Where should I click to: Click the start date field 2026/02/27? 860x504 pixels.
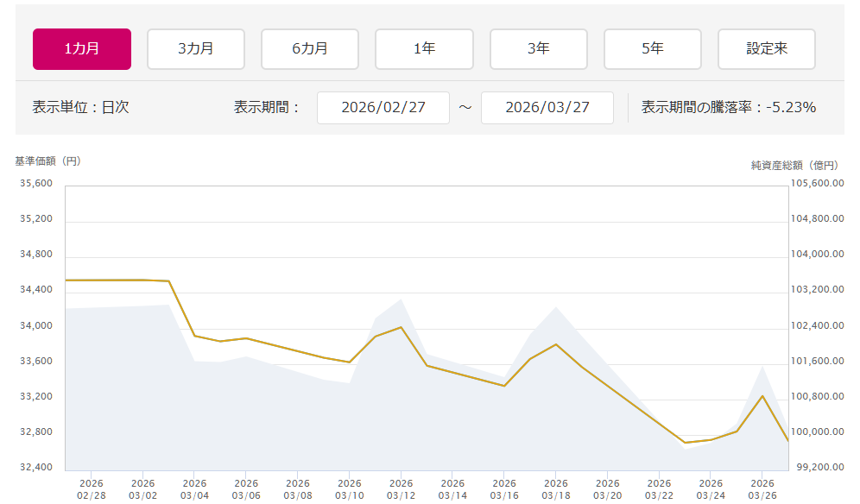coord(383,108)
